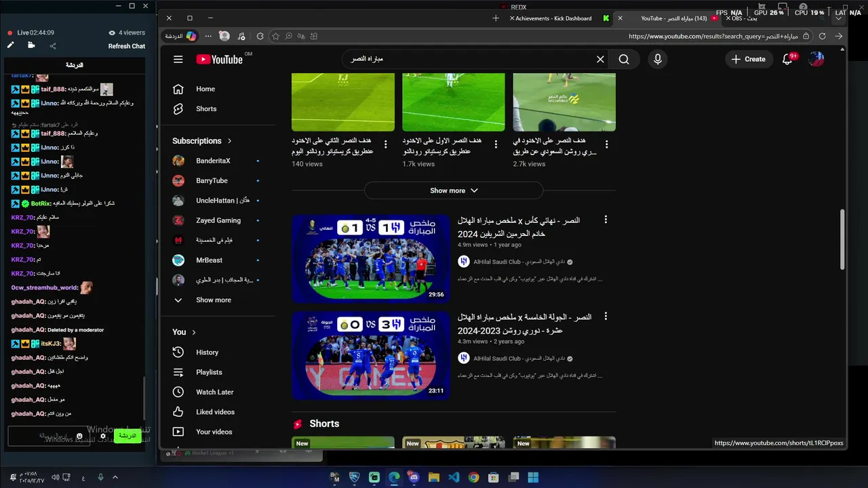Viewport: 868px width, 488px height.
Task: Reload the page in Edge toolbar
Action: pyautogui.click(x=822, y=36)
